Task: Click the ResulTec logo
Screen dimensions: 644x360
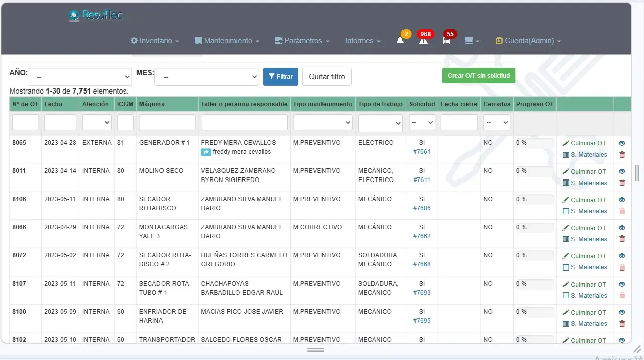Action: (96, 16)
